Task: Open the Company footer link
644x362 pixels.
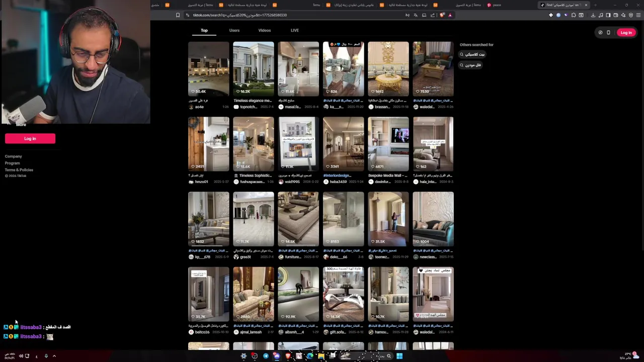Action: point(14,156)
